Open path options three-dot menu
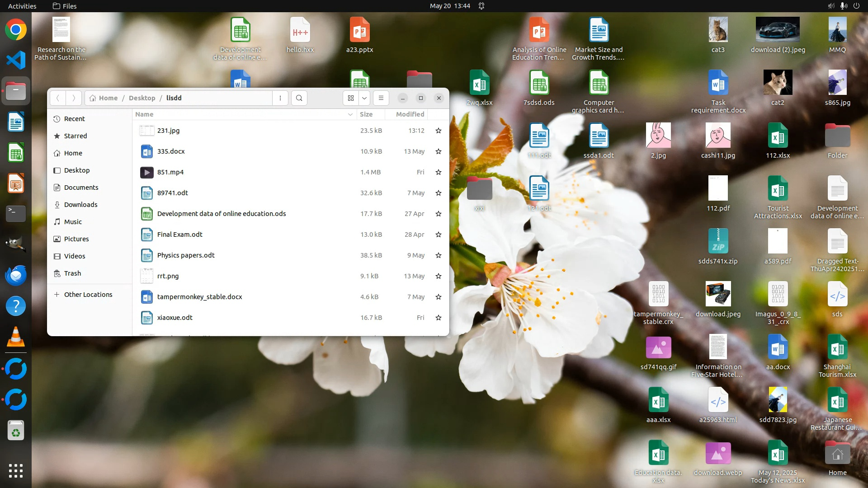 [280, 98]
